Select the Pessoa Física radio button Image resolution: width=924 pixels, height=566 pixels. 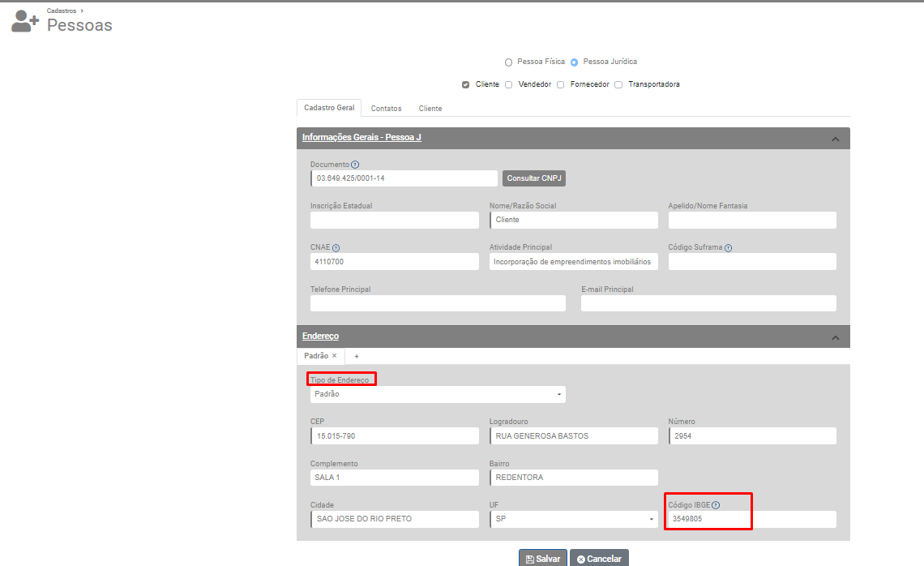[x=508, y=62]
